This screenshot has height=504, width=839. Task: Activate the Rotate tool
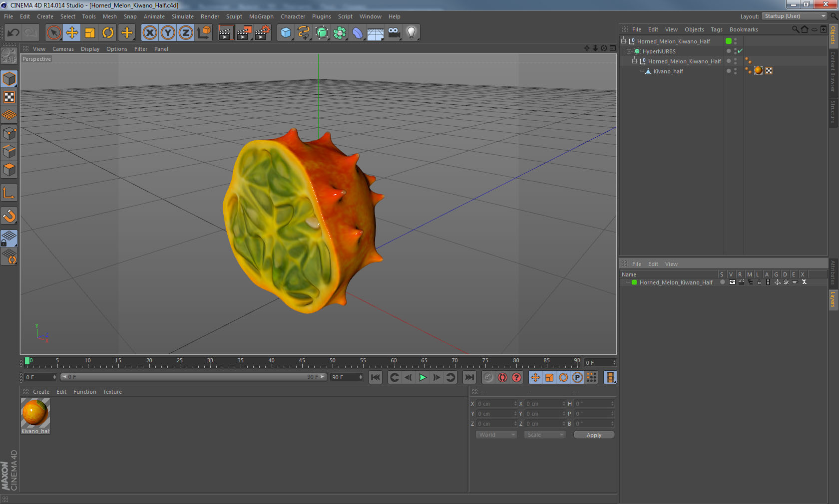point(108,33)
